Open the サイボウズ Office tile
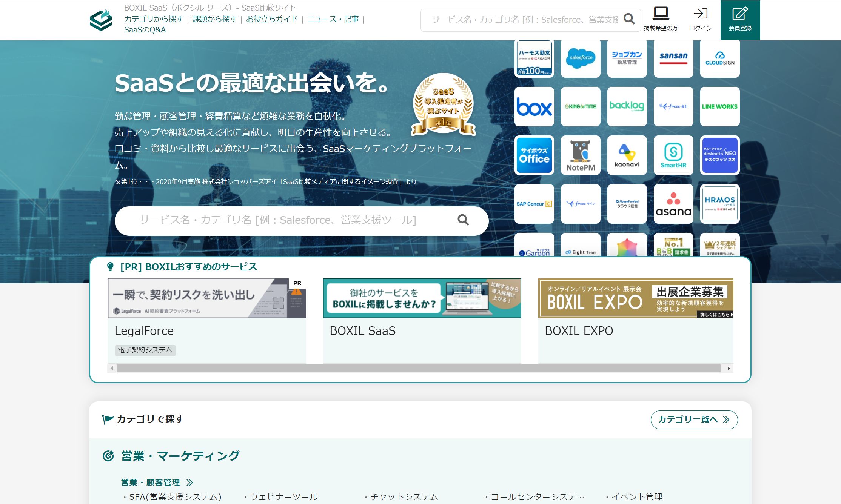841x504 pixels. coord(534,155)
